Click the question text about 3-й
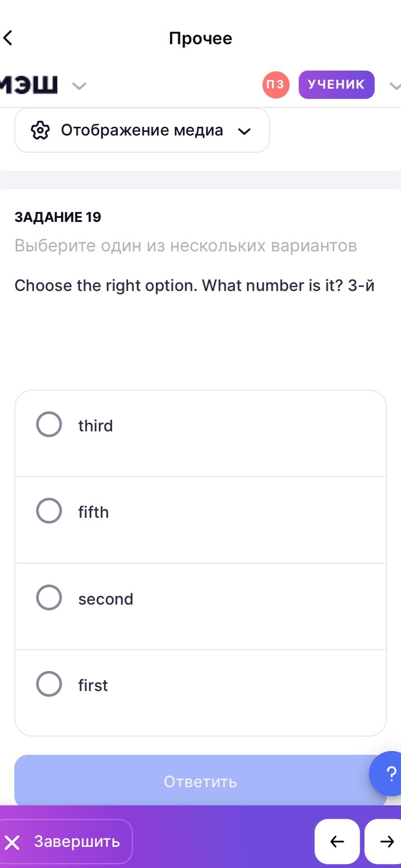The height and width of the screenshot is (868, 401). click(x=195, y=286)
